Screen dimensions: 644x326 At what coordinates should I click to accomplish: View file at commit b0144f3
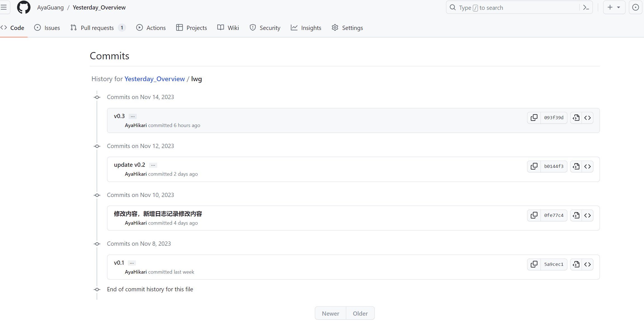[x=576, y=166]
